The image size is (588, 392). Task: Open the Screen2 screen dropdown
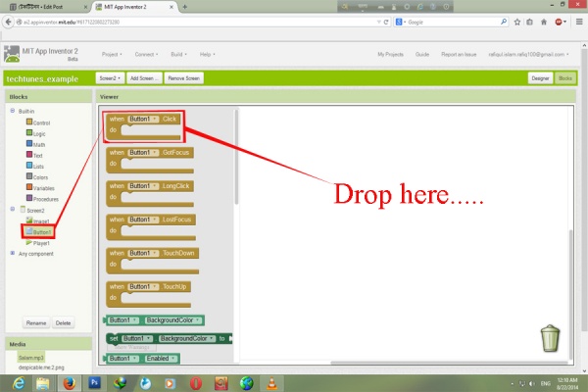[x=110, y=78]
